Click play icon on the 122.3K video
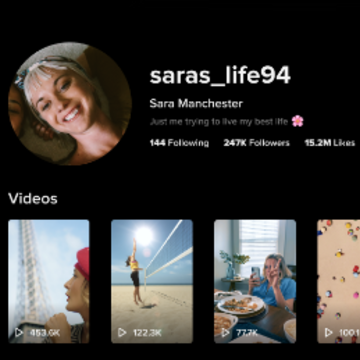Image resolution: width=360 pixels, height=360 pixels. coord(122,332)
